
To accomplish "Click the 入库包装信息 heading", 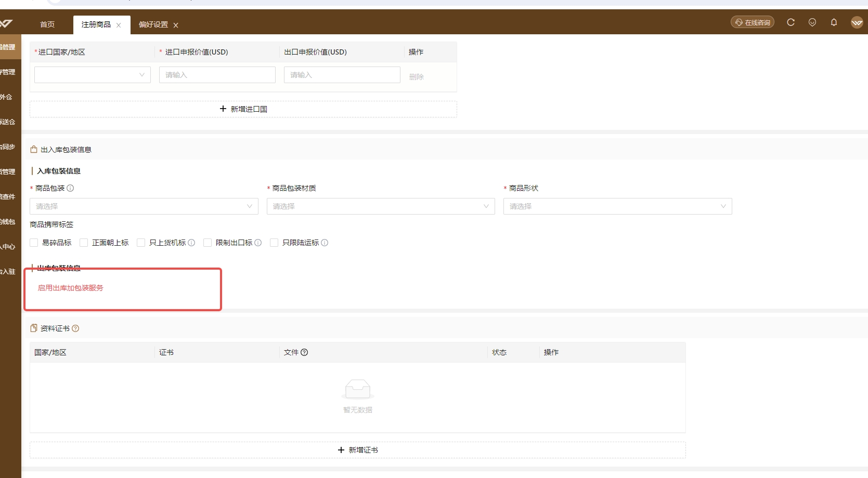I will pos(59,171).
